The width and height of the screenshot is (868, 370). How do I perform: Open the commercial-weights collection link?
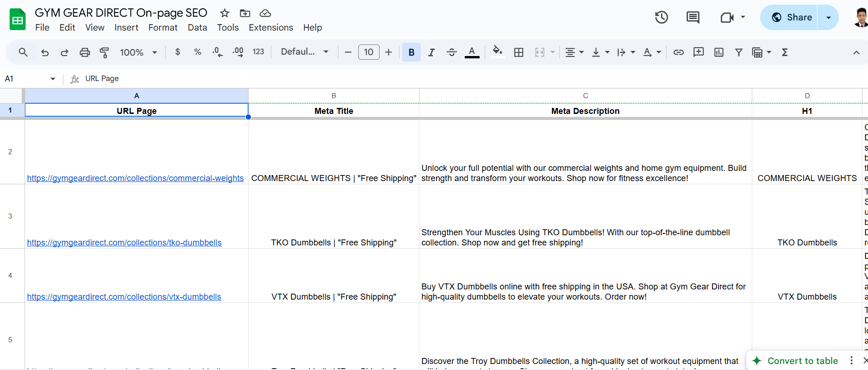pos(135,178)
